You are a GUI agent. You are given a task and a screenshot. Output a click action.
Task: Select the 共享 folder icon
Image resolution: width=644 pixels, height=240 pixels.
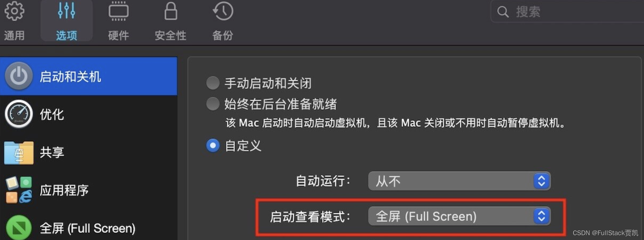pos(19,152)
